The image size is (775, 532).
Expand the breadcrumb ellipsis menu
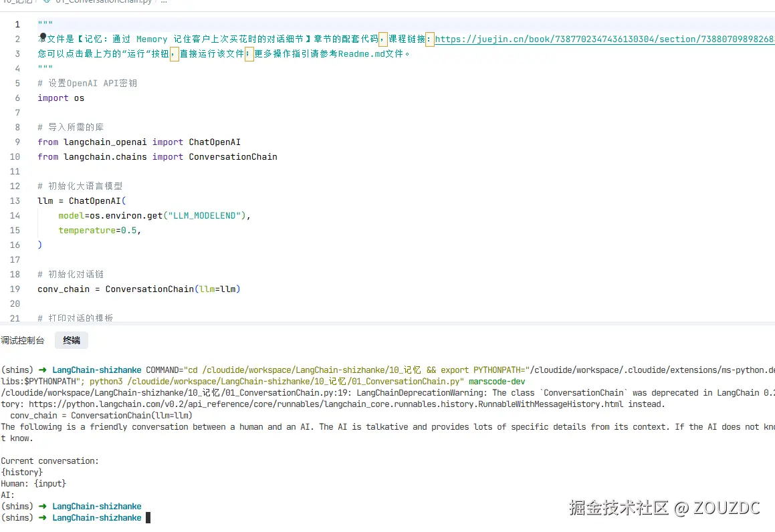click(162, 2)
